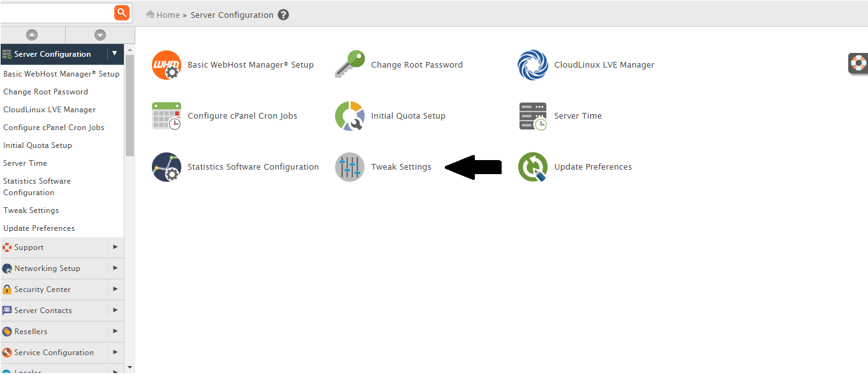
Task: Open Change Root Password sidebar link
Action: coord(45,92)
